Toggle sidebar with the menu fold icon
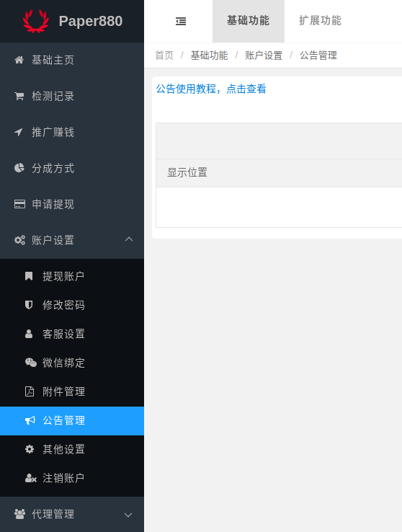Image resolution: width=402 pixels, height=532 pixels. (181, 22)
